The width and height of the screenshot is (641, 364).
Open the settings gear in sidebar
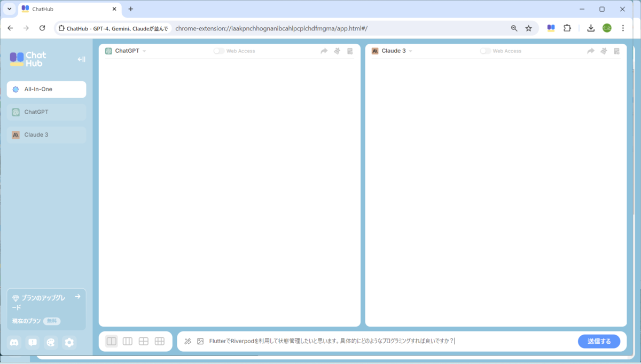click(69, 343)
